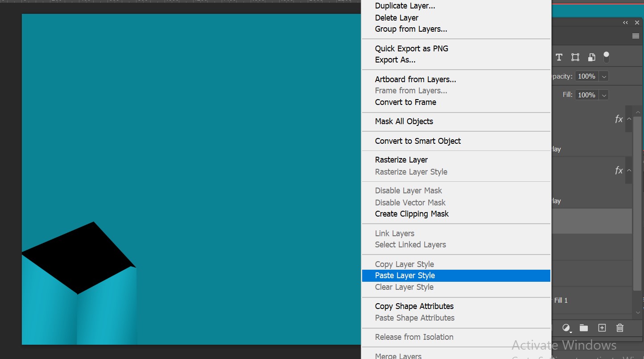Open the Layers panel flyout menu icon

coord(636,36)
